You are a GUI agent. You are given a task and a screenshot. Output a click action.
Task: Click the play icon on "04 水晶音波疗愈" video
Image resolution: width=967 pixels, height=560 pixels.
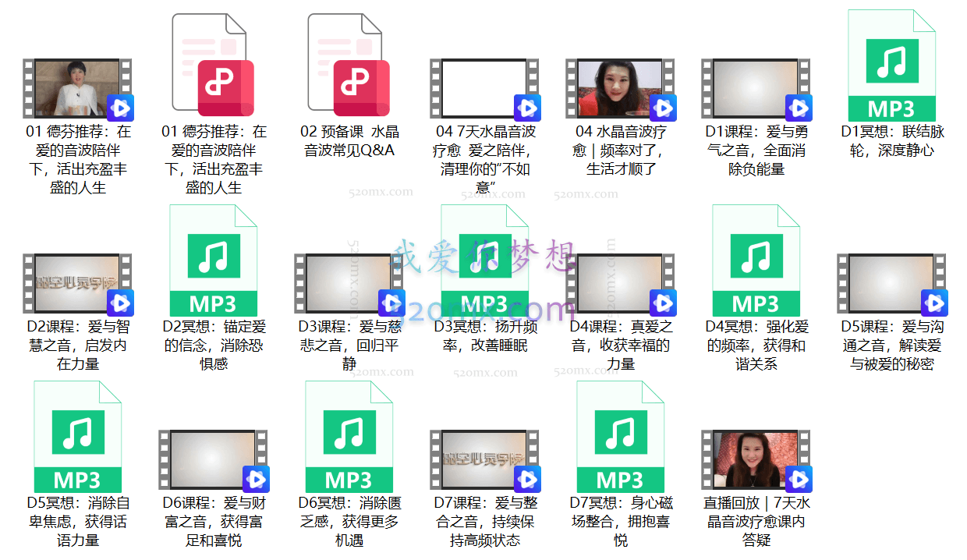(662, 108)
